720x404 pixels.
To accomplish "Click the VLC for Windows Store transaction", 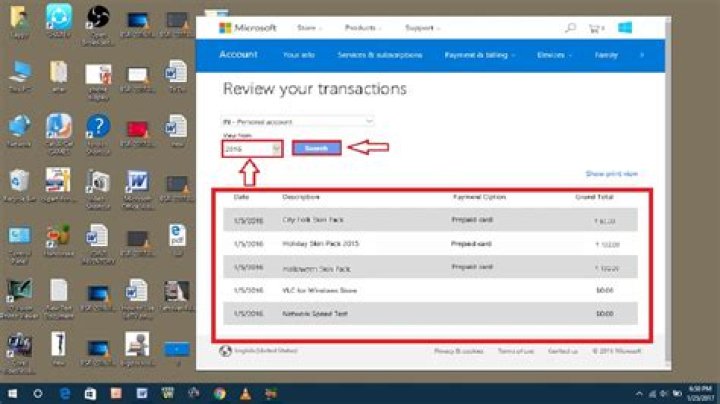I will click(x=430, y=290).
